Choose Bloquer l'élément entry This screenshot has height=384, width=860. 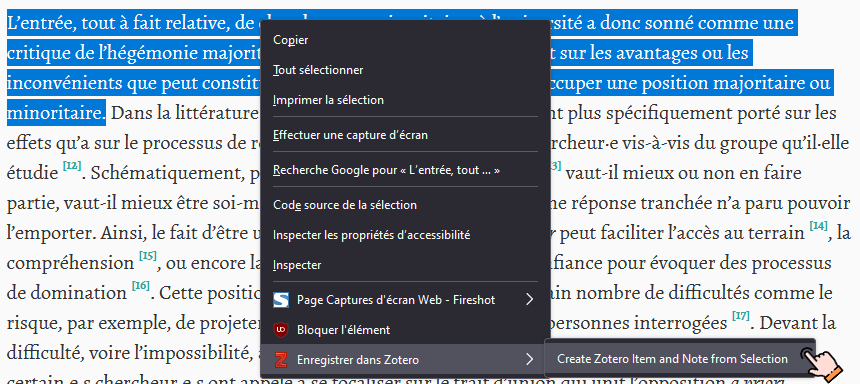click(405, 330)
